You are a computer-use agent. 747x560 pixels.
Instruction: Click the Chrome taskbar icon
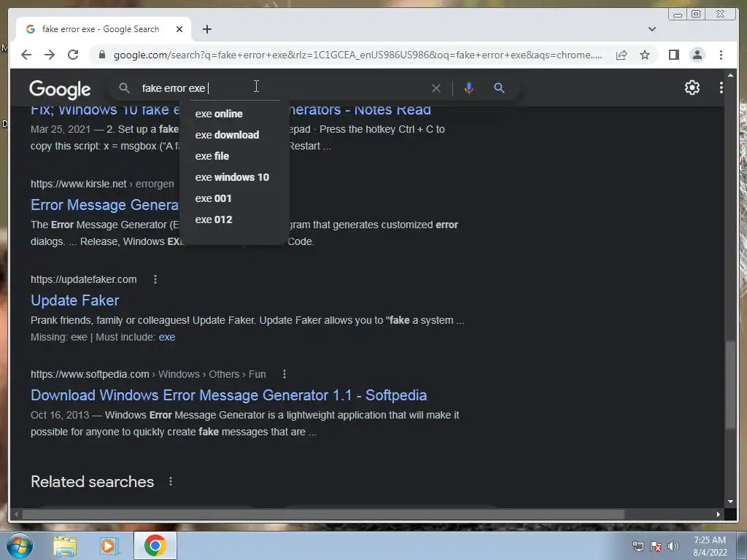click(x=155, y=545)
